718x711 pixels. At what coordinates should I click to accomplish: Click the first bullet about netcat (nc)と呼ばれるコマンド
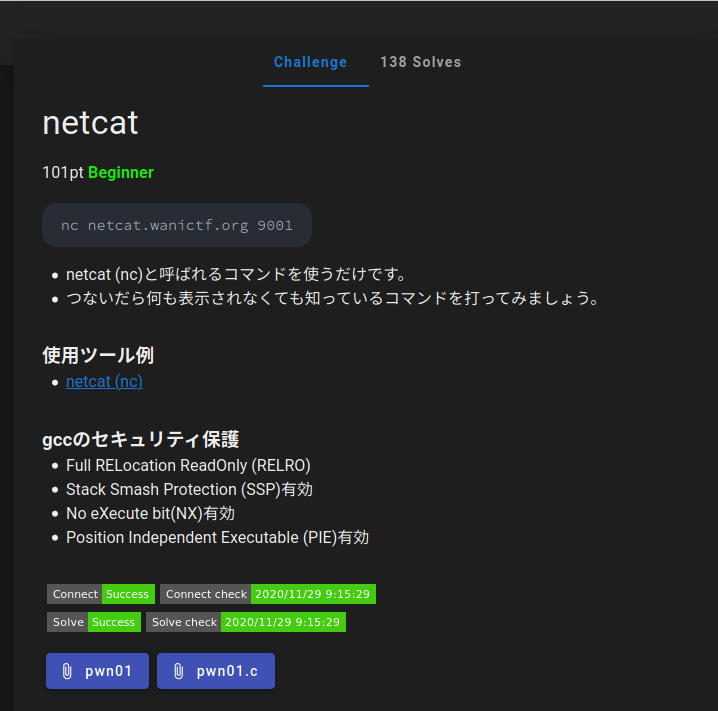pos(236,275)
